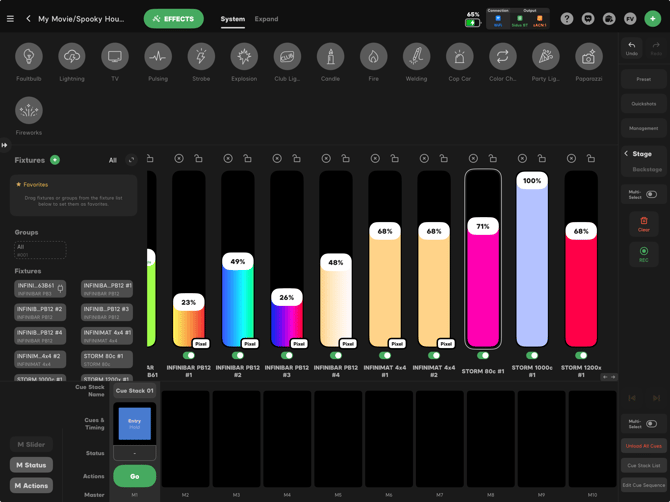670x502 pixels.
Task: Turn off STORM 80c #1 toggle
Action: tap(483, 355)
